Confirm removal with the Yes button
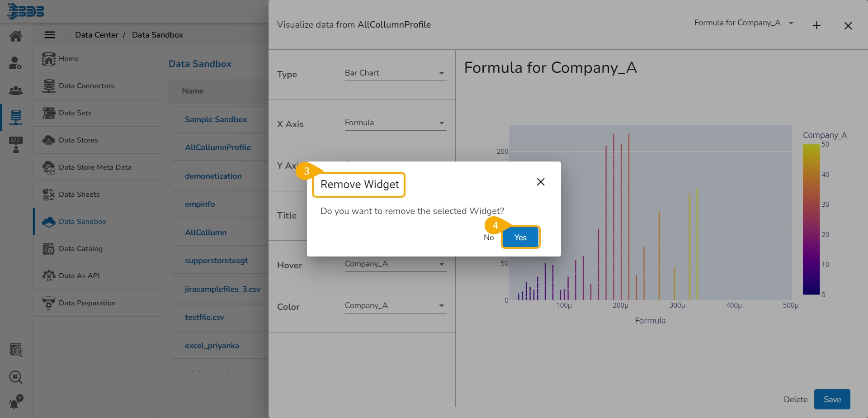The image size is (868, 418). [x=520, y=237]
